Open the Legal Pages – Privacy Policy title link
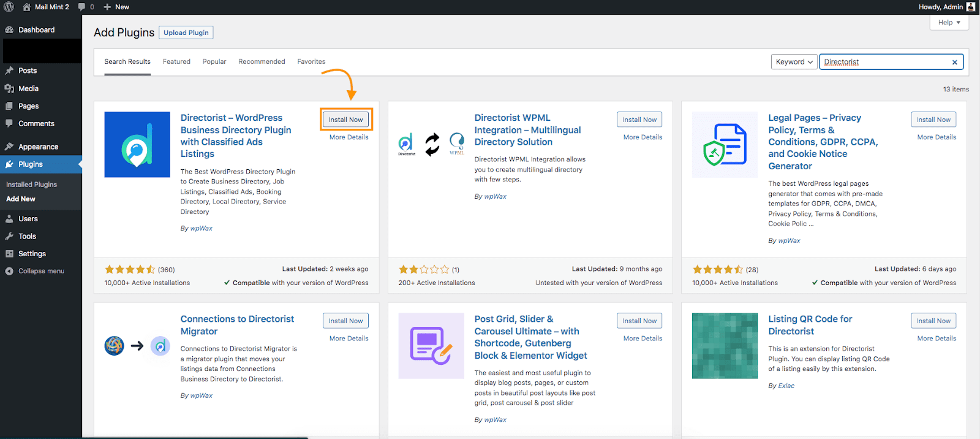Screen dimensions: 980x439 tap(823, 142)
